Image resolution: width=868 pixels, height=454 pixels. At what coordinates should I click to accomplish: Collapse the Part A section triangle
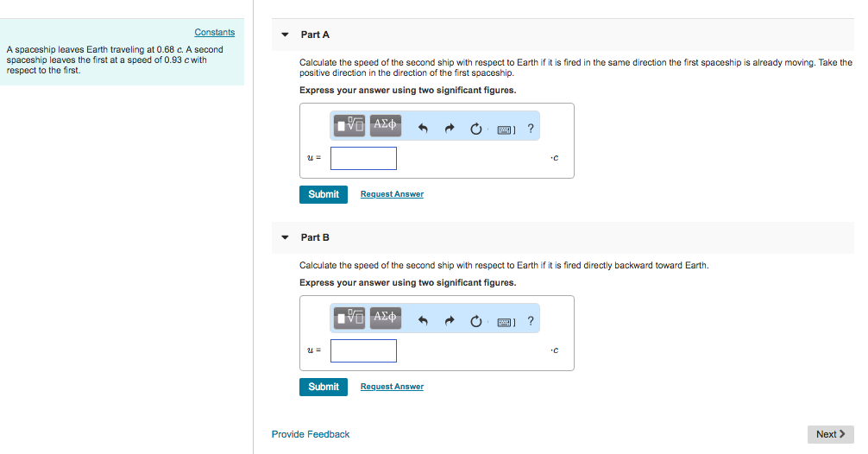[x=286, y=35]
